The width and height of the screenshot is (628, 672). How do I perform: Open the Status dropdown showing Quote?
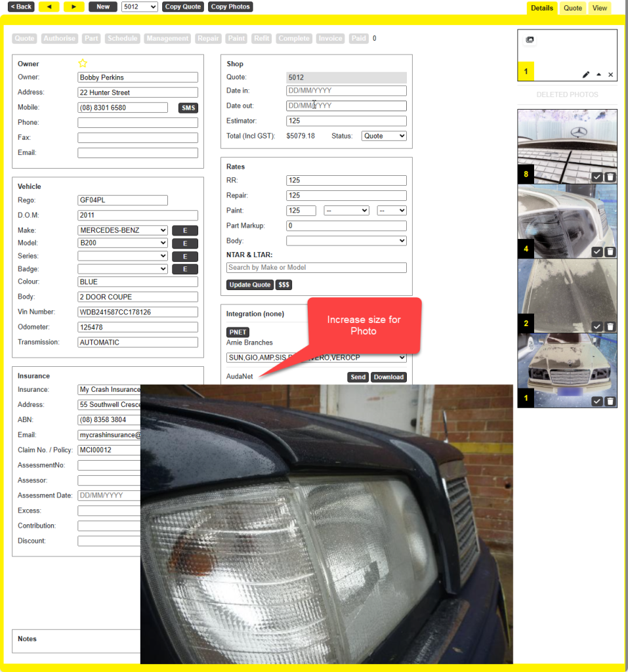[x=384, y=136]
